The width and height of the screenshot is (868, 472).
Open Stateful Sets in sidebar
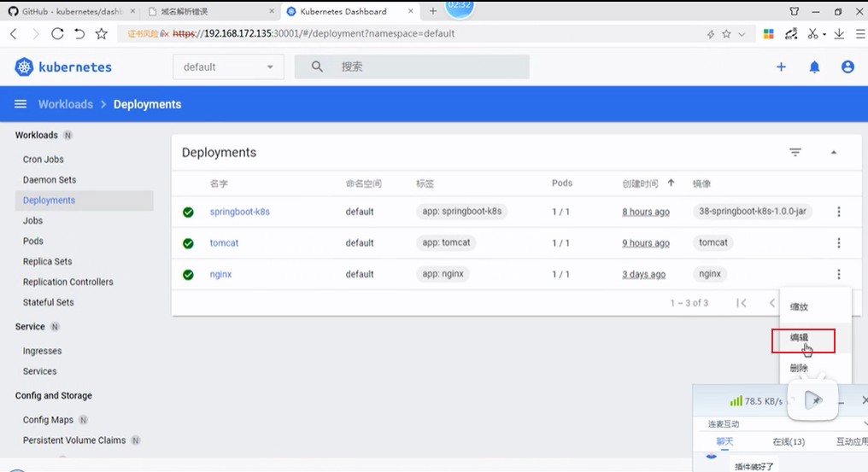[48, 303]
